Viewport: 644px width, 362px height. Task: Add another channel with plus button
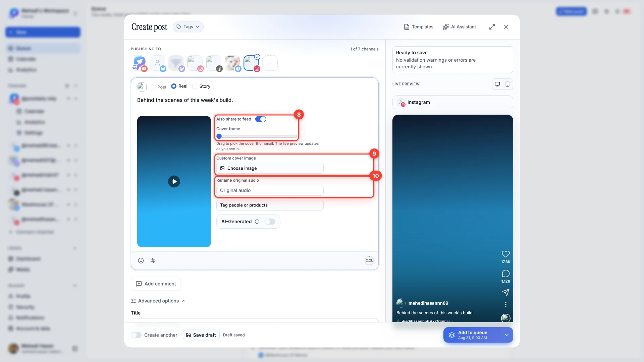click(x=270, y=63)
